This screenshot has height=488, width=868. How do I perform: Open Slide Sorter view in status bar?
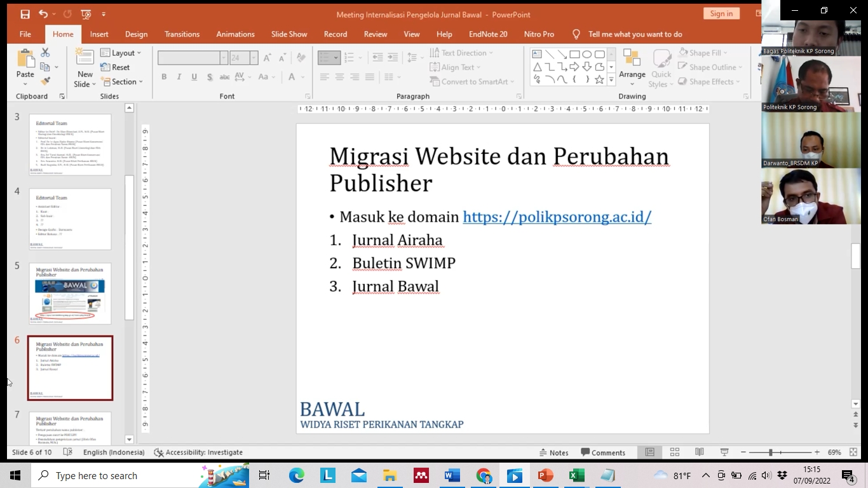tap(674, 452)
